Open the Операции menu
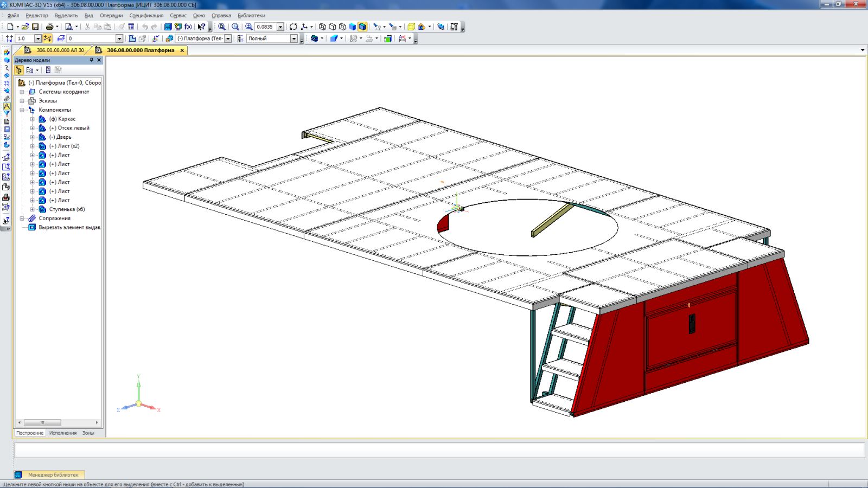 pyautogui.click(x=111, y=16)
